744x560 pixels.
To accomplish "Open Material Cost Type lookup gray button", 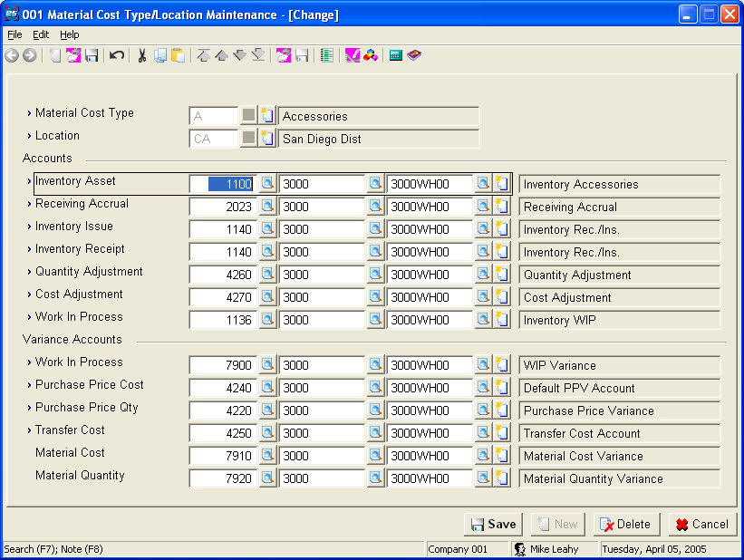I will [248, 115].
